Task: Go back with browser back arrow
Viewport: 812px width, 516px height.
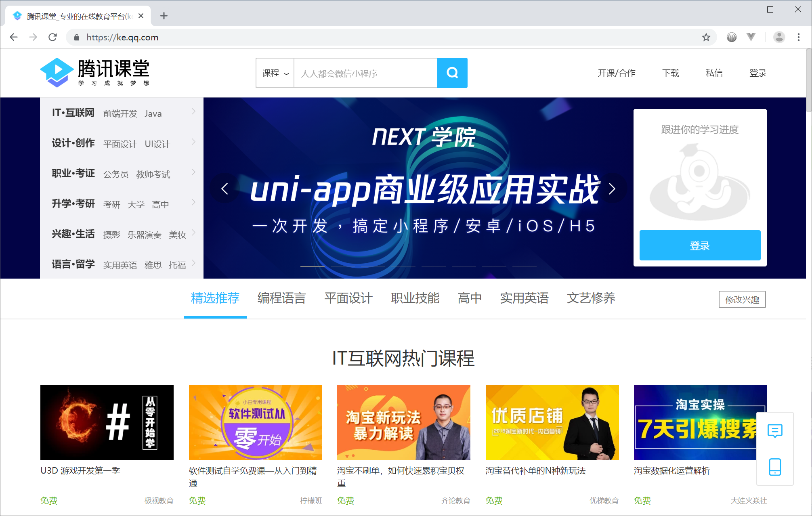Action: (x=14, y=37)
